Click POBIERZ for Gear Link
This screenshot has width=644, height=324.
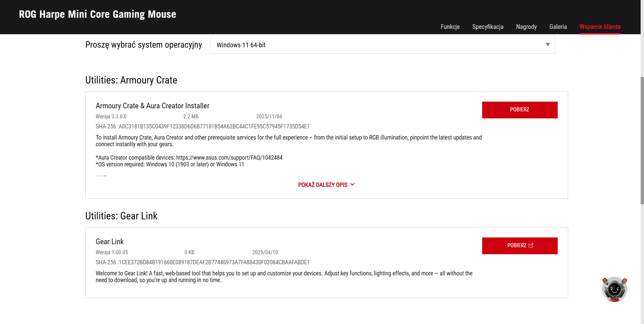[x=520, y=246]
